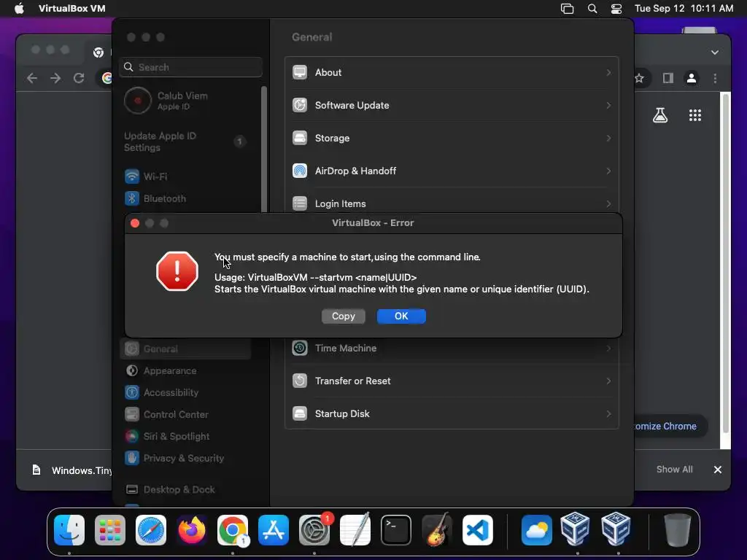Select Accessibility in the sidebar
Viewport: 747px width, 560px height.
click(186, 392)
